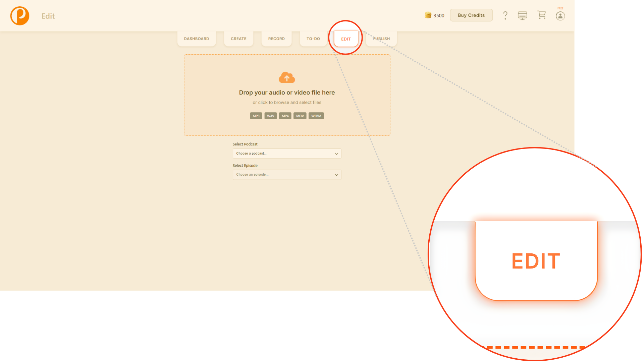Click the orange P logo icon
The image size is (644, 362).
tap(20, 16)
